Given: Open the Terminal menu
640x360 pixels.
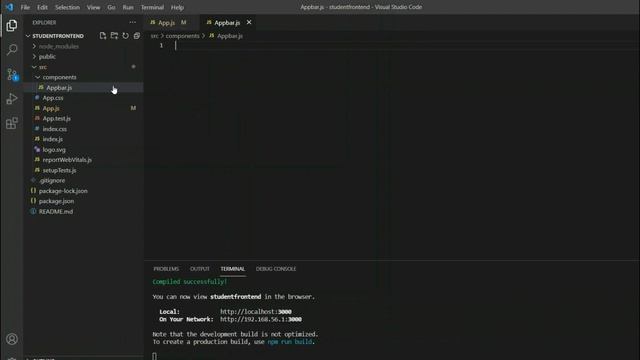Looking at the screenshot, I should coord(152,7).
